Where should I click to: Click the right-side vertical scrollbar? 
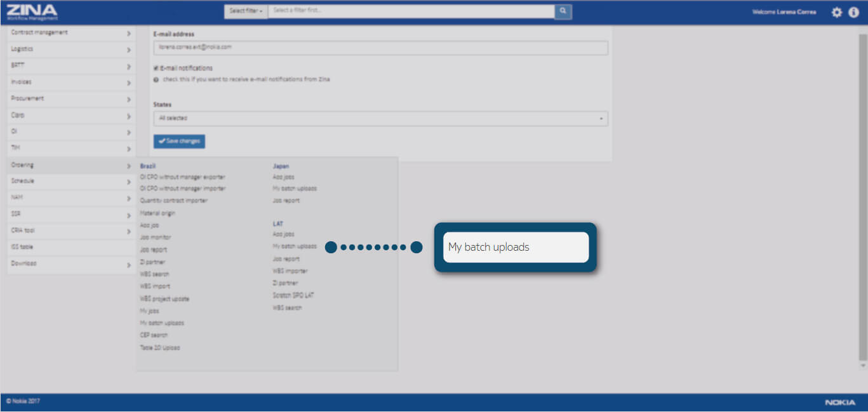[x=862, y=190]
